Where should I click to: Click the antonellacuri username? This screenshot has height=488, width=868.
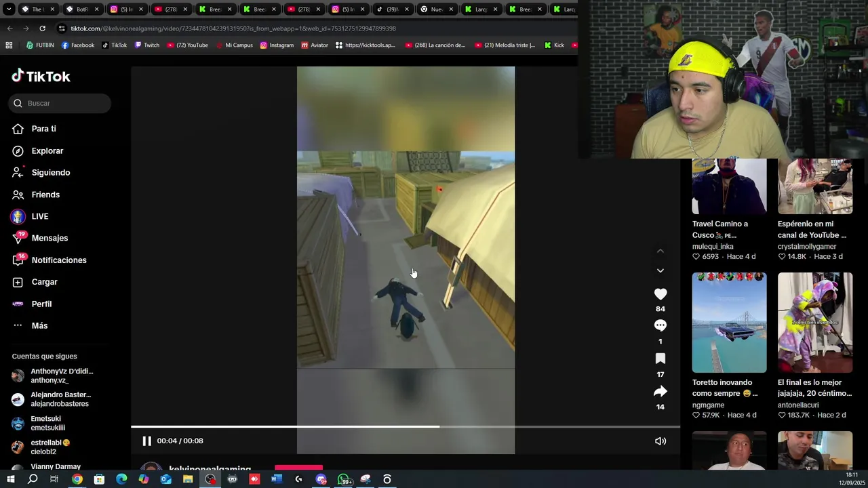(x=798, y=405)
